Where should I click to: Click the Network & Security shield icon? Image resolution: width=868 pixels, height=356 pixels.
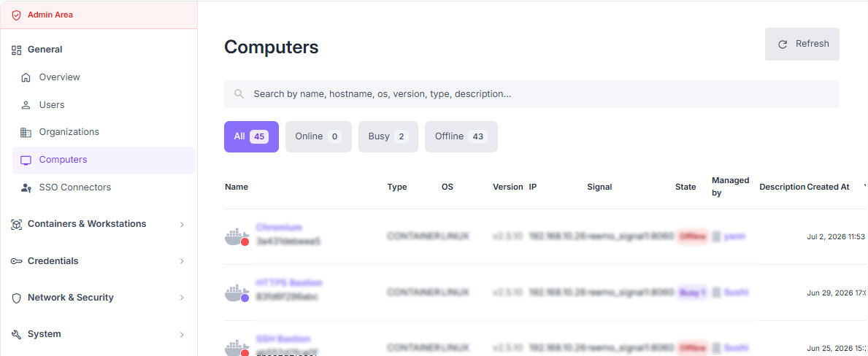pyautogui.click(x=17, y=298)
